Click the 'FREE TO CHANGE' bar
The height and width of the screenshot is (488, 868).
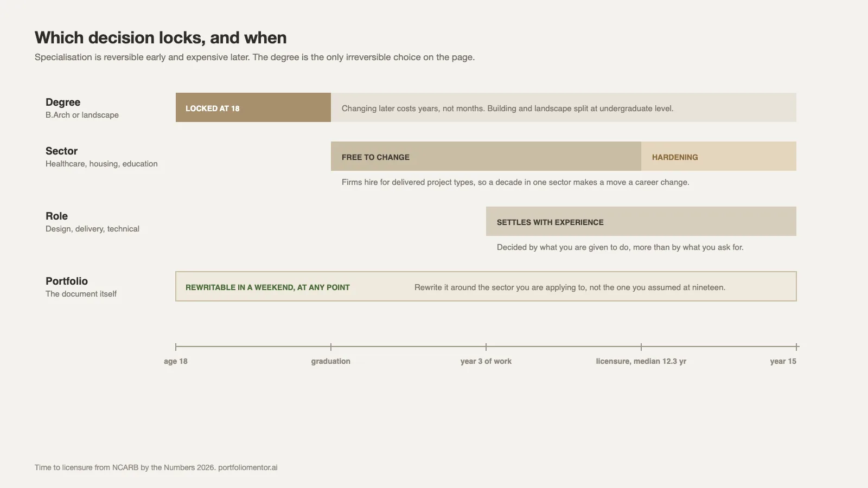pyautogui.click(x=486, y=156)
